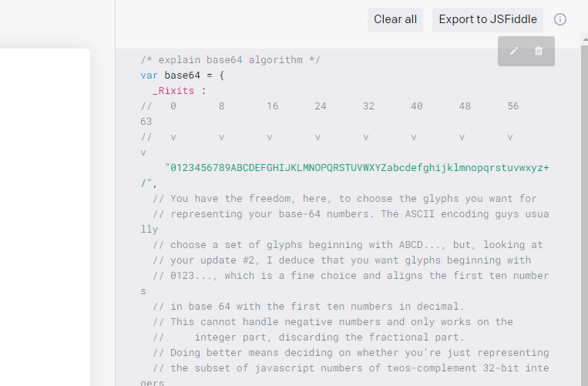Click comment line 'You have the freedom'
The image size is (588, 386).
pos(344,199)
